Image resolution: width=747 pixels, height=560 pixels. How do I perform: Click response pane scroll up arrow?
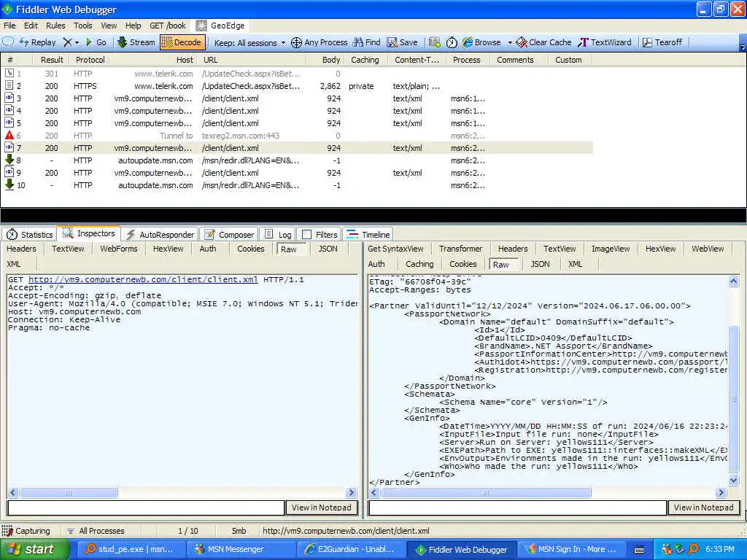[x=734, y=281]
